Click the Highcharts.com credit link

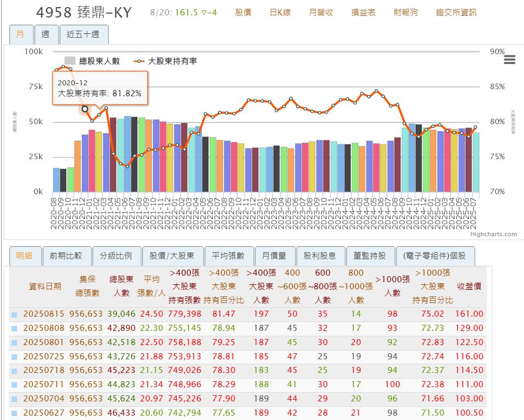click(x=493, y=234)
